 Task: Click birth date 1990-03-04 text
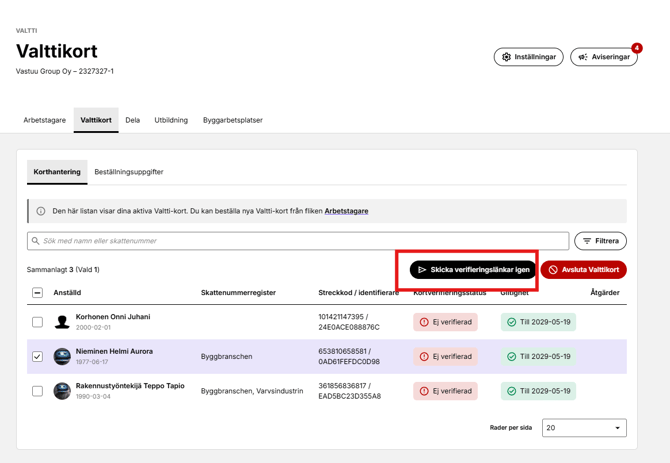click(x=93, y=396)
